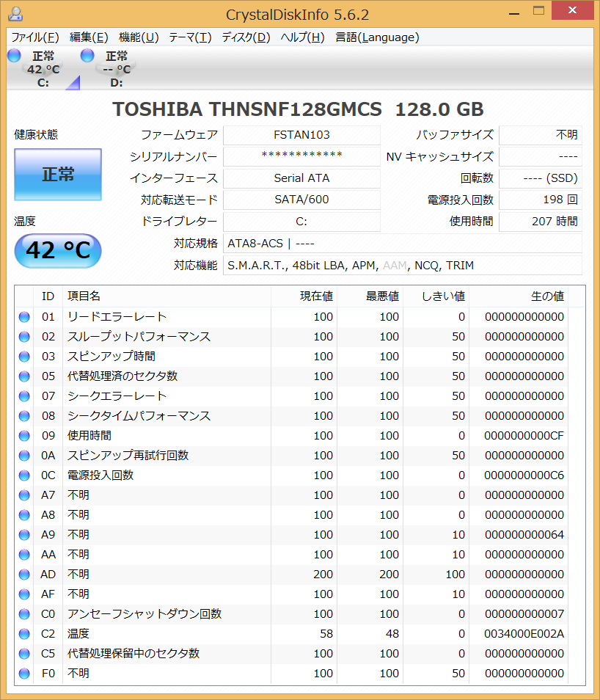Select the D: drive status orb
The height and width of the screenshot is (700, 600).
point(87,55)
